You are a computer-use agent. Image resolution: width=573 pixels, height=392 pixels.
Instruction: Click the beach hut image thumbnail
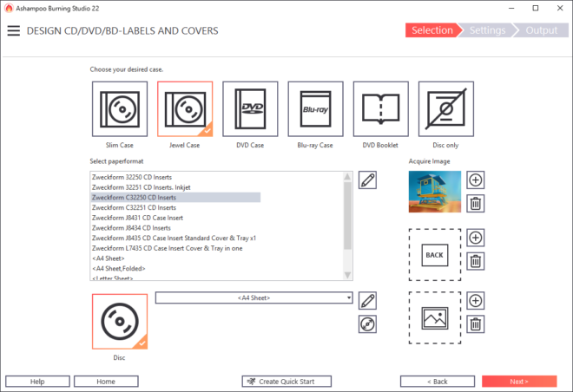(x=435, y=192)
